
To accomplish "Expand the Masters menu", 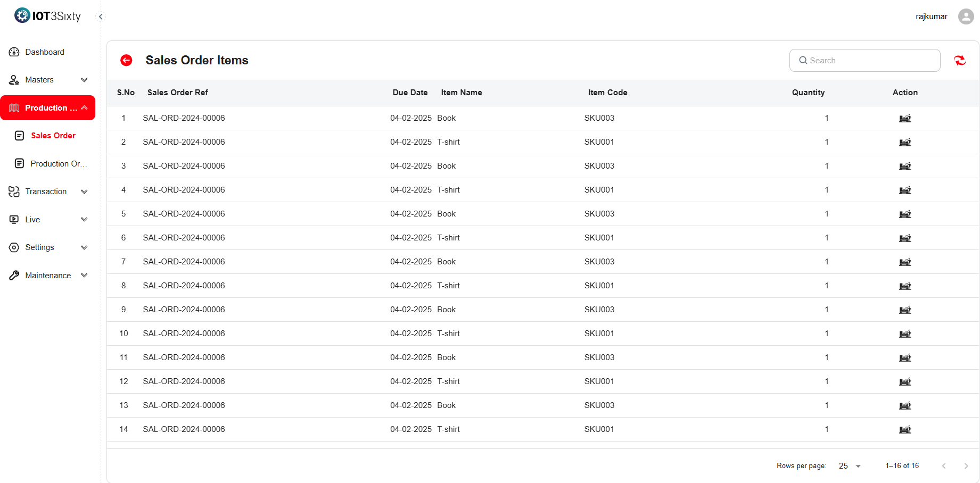I will 48,80.
